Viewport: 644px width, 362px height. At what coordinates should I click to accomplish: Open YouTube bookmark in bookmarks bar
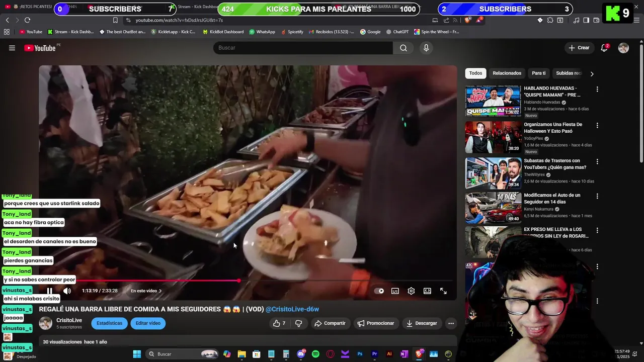31,32
